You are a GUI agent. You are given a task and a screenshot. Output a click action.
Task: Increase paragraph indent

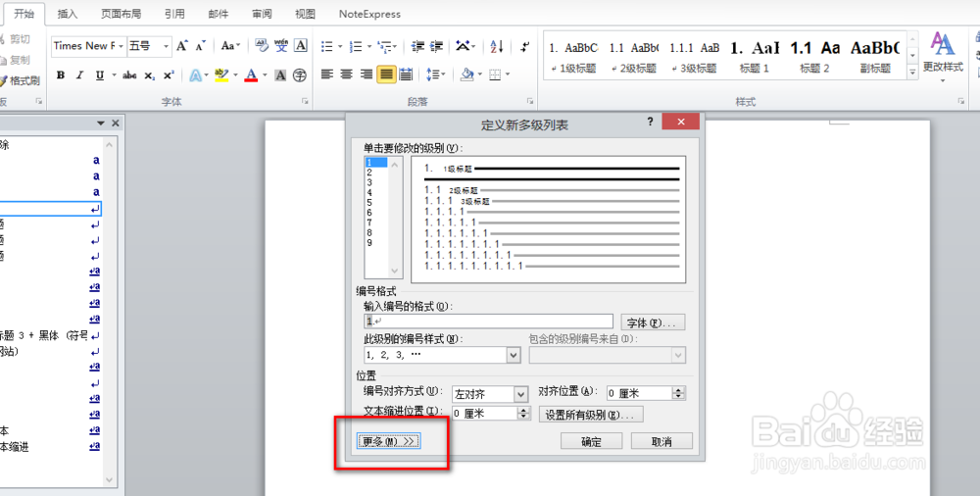point(437,46)
